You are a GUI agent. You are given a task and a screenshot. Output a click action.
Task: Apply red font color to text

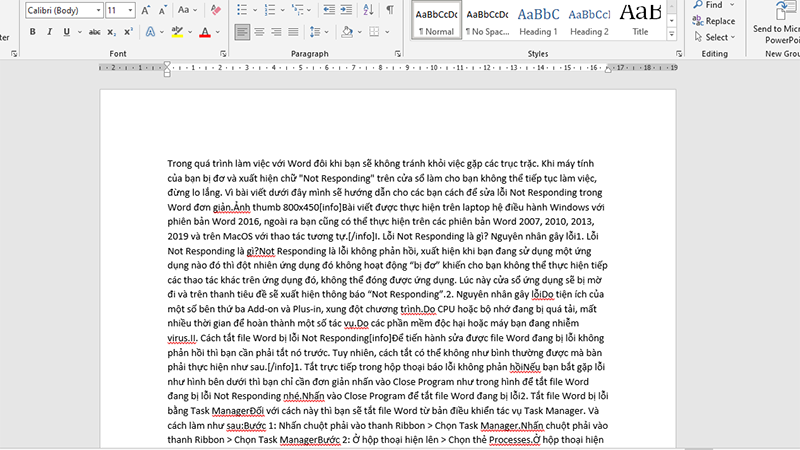coord(204,32)
